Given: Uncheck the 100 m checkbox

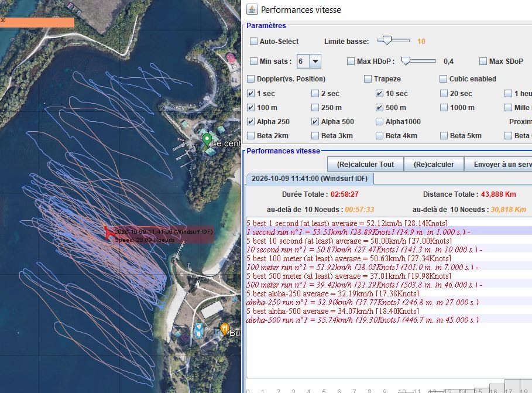Looking at the screenshot, I should 250,108.
